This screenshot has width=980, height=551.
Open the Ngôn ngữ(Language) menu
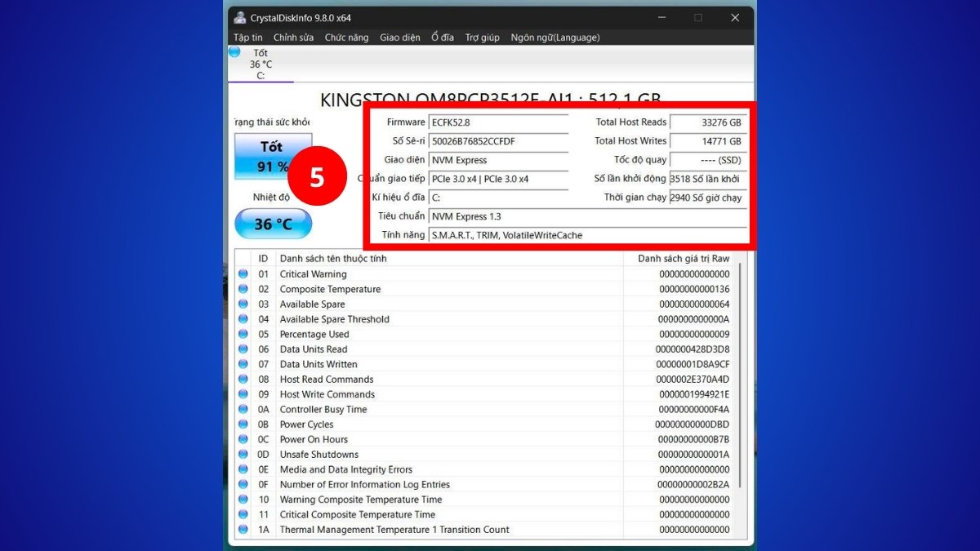coord(555,37)
